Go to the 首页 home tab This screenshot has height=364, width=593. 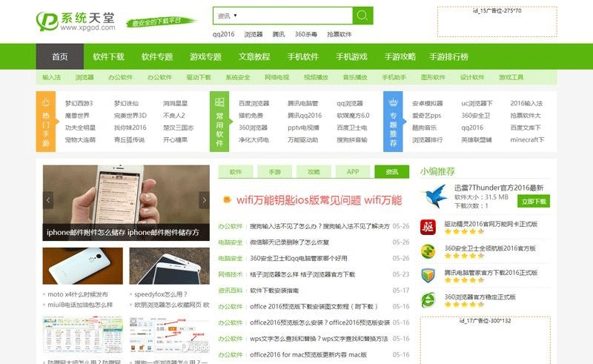60,57
